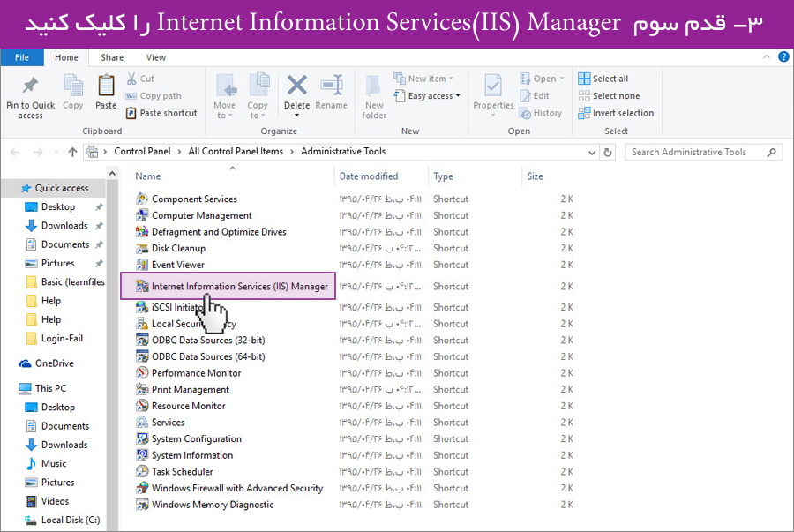This screenshot has width=794, height=532.
Task: Select the Computer Management icon
Action: [142, 215]
